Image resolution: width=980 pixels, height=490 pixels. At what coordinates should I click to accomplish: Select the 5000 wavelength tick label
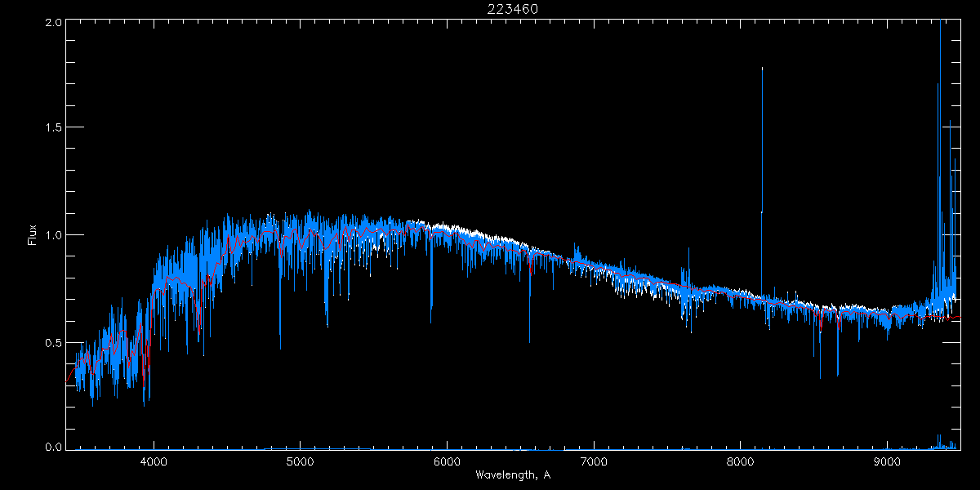coord(301,461)
